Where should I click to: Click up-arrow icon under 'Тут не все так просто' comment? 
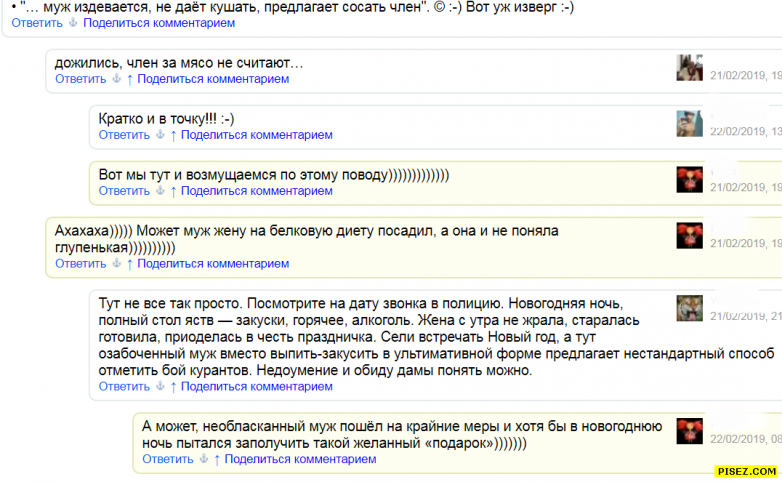[173, 387]
